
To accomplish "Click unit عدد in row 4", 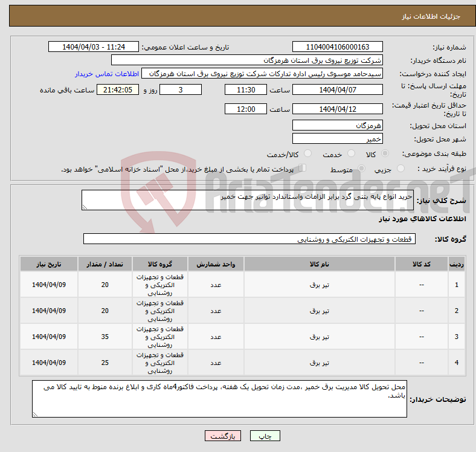I will (216, 363).
